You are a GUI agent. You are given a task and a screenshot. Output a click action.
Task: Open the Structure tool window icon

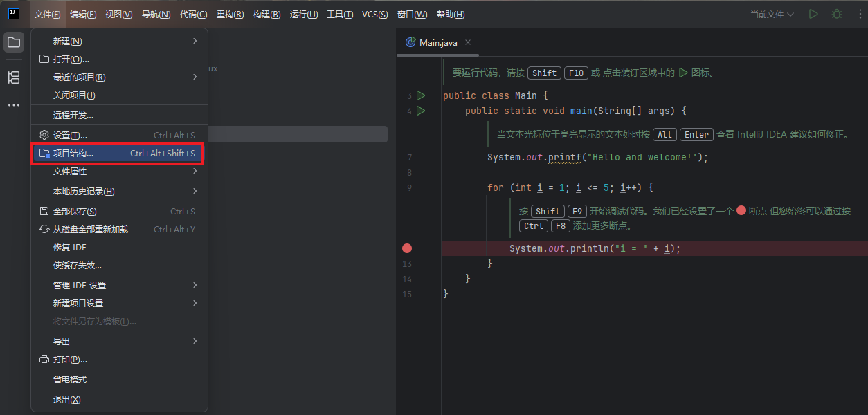(x=14, y=77)
